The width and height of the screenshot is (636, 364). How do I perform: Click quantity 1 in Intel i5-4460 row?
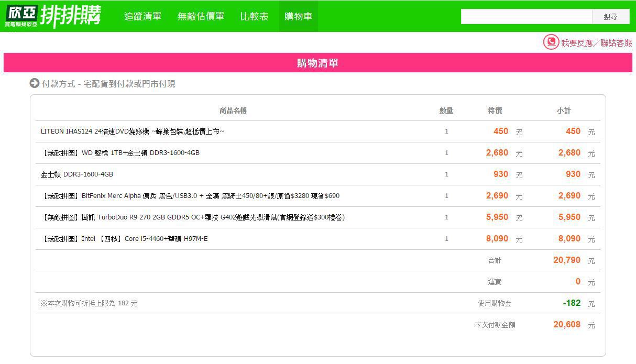tap(446, 239)
